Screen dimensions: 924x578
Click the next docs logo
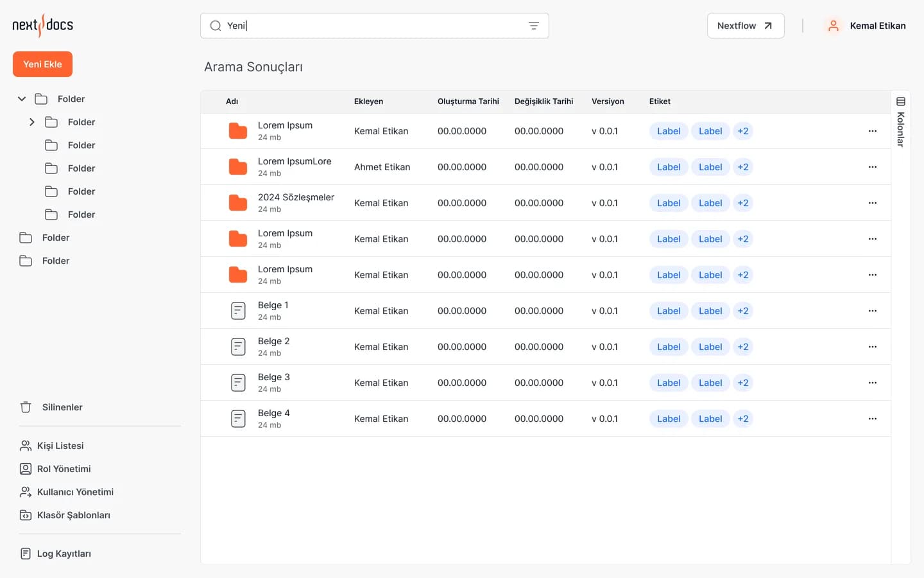[x=43, y=26]
